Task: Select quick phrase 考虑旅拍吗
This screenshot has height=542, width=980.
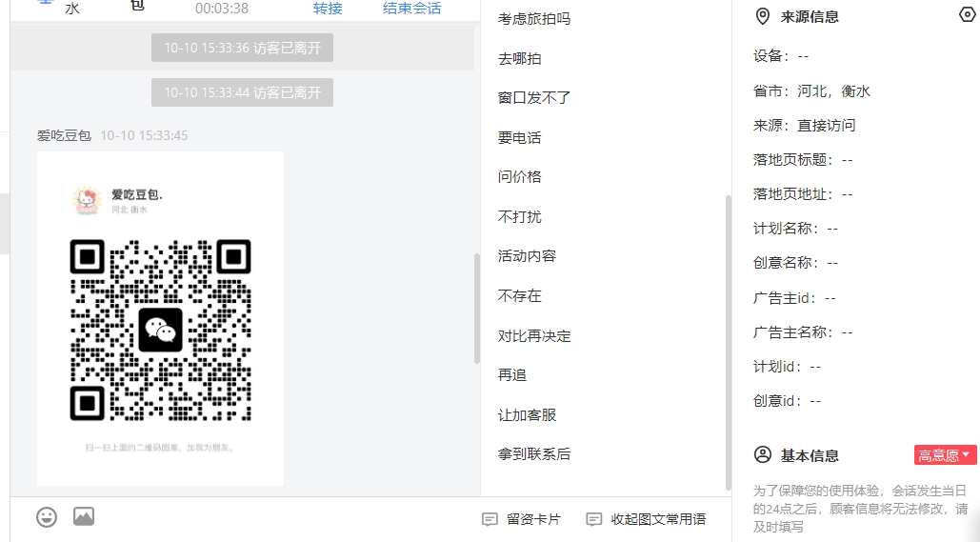Action: pos(534,19)
